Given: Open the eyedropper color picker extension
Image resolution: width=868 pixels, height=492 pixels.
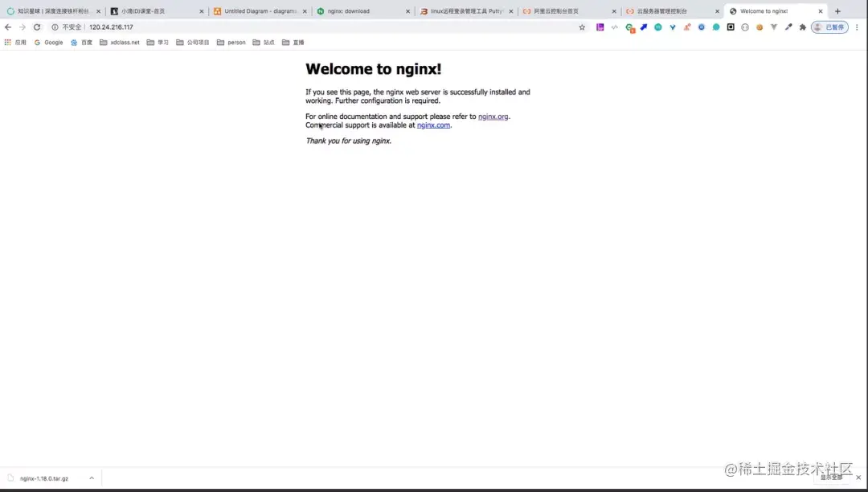Looking at the screenshot, I should tap(788, 27).
